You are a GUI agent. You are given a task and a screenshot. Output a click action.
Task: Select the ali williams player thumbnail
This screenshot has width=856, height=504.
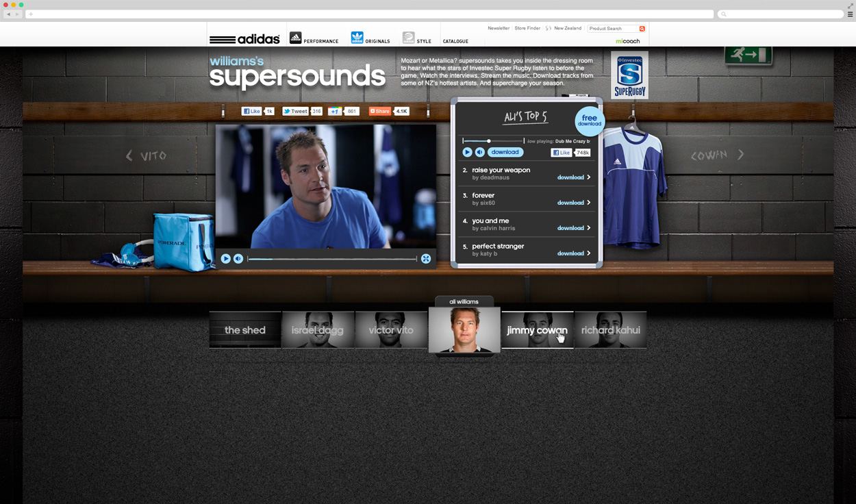tap(464, 330)
